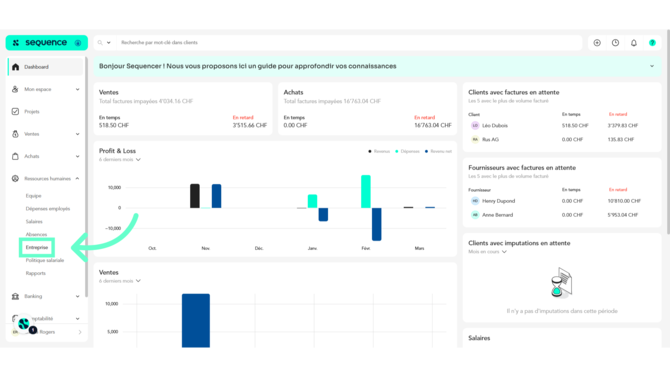Screen dimensions: 670x377
Task: Click Ventes en retard amount 3'515.66 CHF
Action: click(250, 125)
